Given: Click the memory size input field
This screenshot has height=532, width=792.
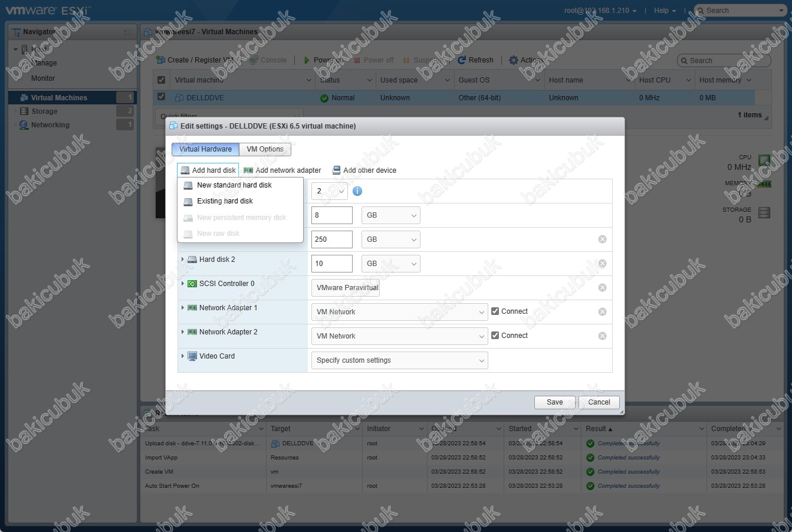Looking at the screenshot, I should (x=331, y=215).
